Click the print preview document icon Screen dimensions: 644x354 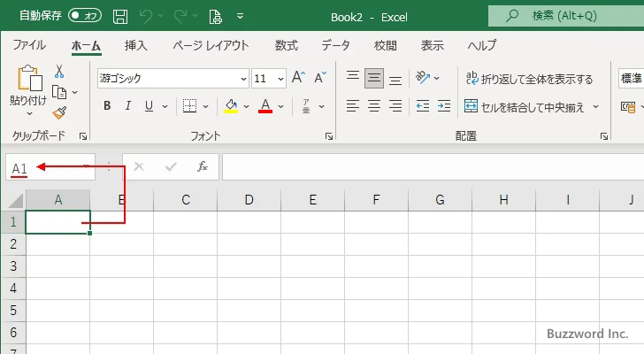pos(215,17)
